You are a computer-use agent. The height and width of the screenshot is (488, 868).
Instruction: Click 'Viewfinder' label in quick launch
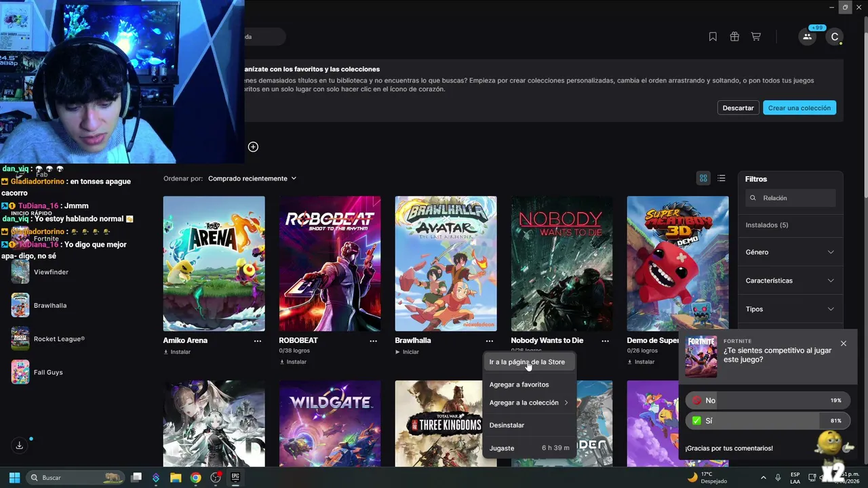[51, 272]
